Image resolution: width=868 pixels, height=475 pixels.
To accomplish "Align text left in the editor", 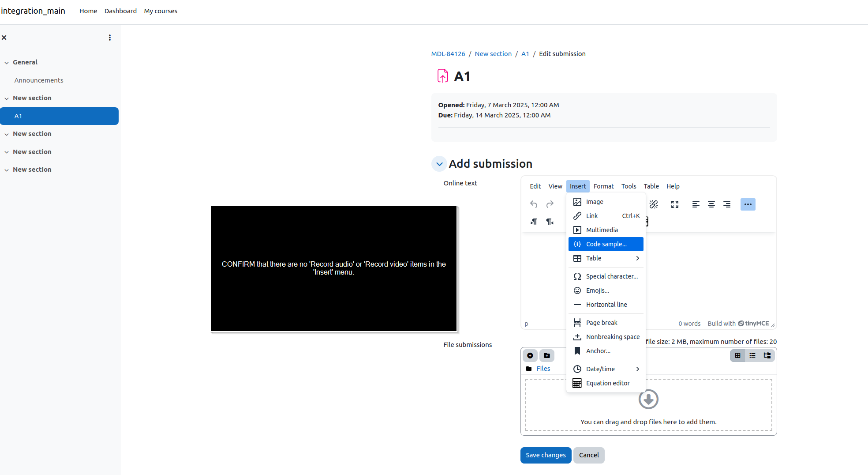I will coord(696,204).
